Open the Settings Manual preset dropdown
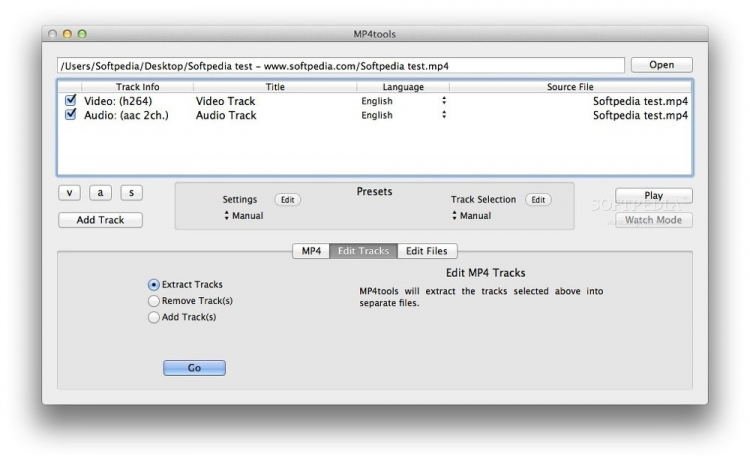Image resolution: width=750 pixels, height=463 pixels. [x=244, y=216]
